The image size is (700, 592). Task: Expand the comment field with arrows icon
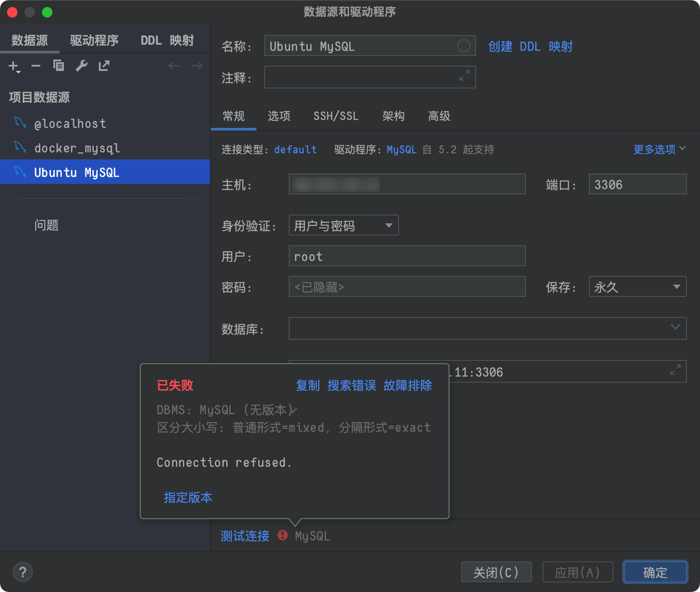click(x=465, y=76)
